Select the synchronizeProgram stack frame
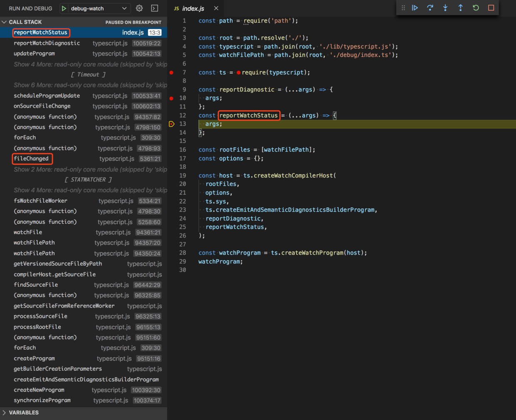The width and height of the screenshot is (516, 420). [83, 400]
